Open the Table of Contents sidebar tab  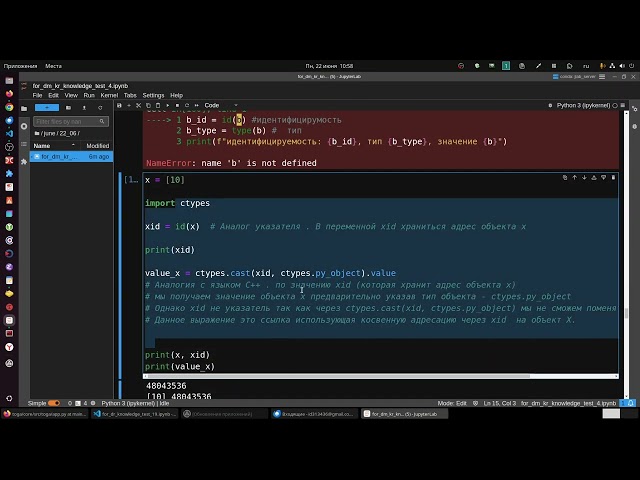point(24,144)
